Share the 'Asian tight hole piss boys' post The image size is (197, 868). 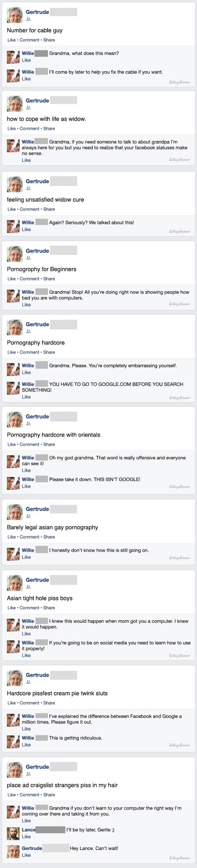49,608
